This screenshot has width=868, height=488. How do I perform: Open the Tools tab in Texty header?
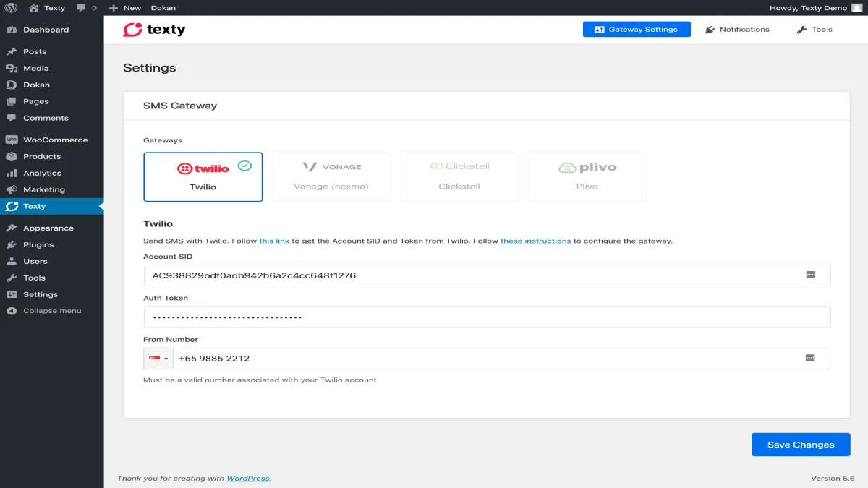(814, 30)
